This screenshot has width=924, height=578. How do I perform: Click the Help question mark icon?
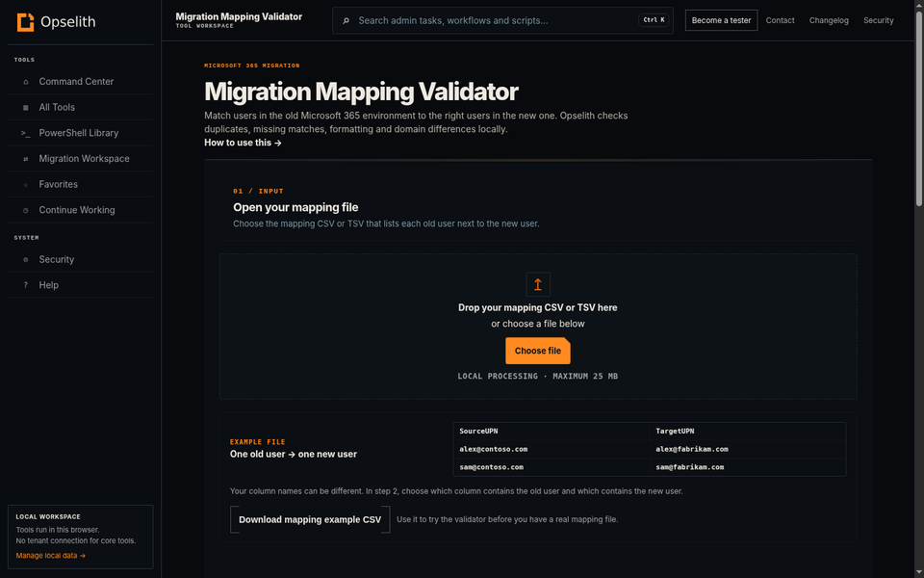pos(25,285)
